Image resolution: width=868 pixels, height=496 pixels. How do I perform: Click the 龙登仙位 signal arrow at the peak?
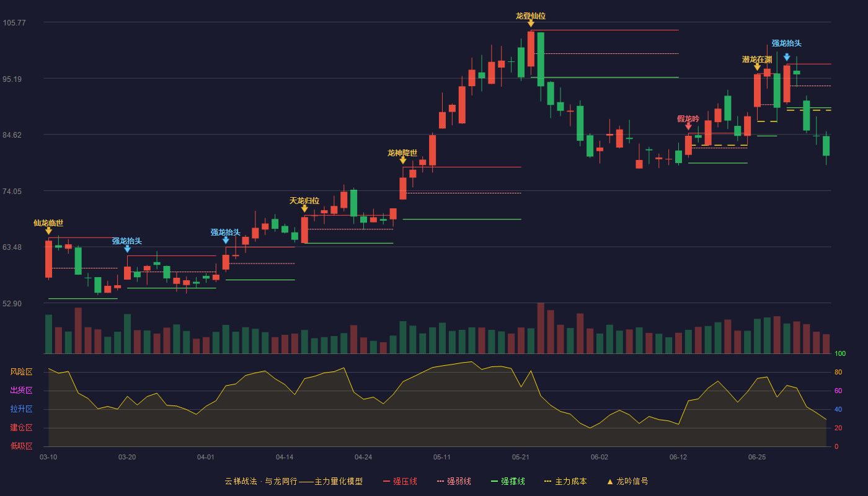coord(531,24)
